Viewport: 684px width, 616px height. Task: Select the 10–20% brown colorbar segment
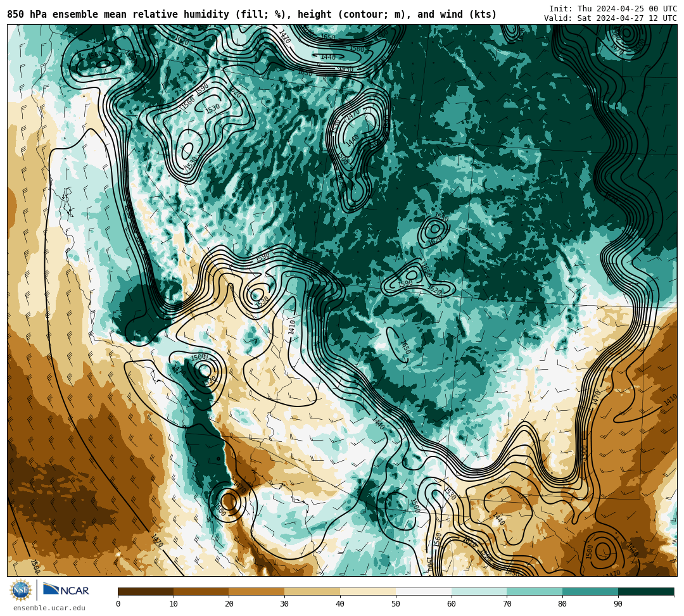[201, 591]
